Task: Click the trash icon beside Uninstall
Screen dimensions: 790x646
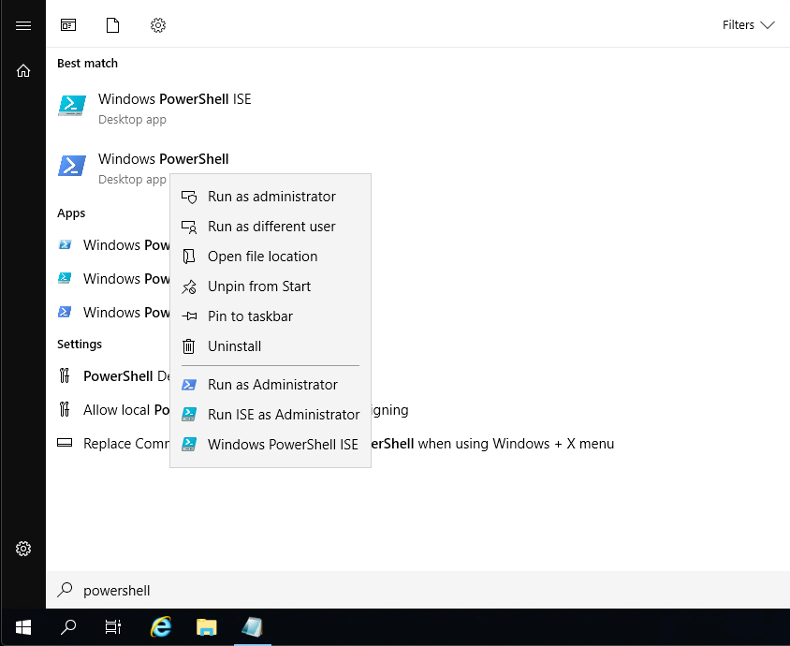Action: 189,346
